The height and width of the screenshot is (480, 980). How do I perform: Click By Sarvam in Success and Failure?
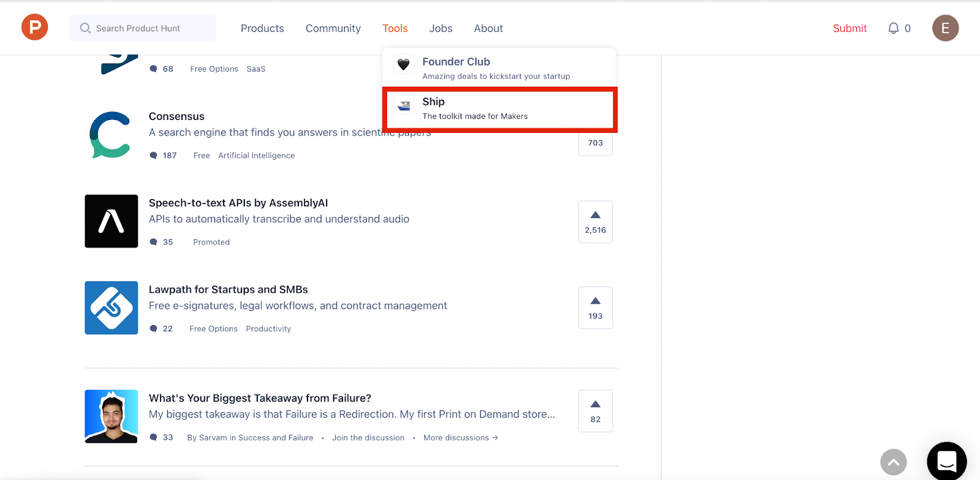250,438
